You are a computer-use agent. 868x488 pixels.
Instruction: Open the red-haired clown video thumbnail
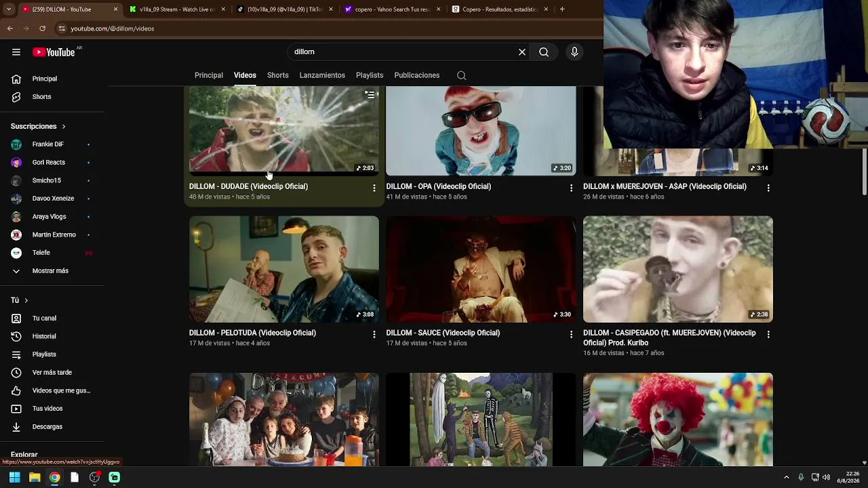pos(678,420)
